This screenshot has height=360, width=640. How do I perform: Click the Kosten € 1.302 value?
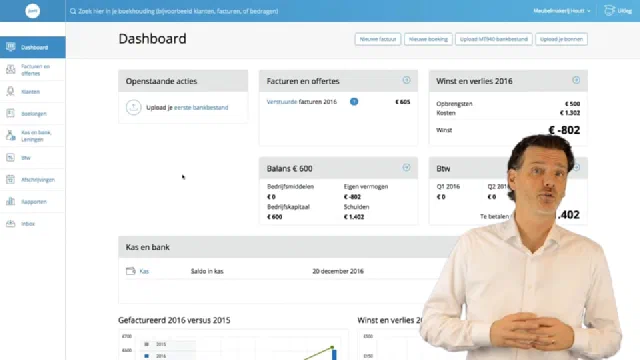[x=570, y=113]
